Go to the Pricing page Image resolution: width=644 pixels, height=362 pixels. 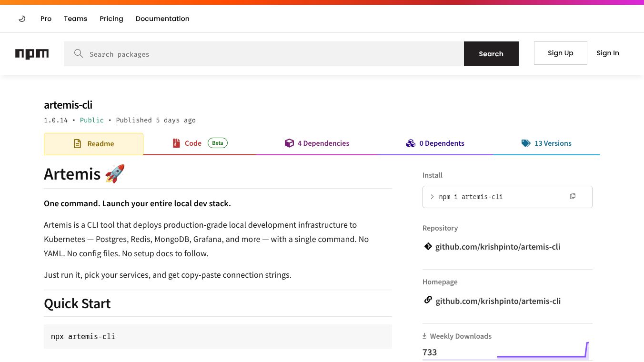pyautogui.click(x=111, y=19)
